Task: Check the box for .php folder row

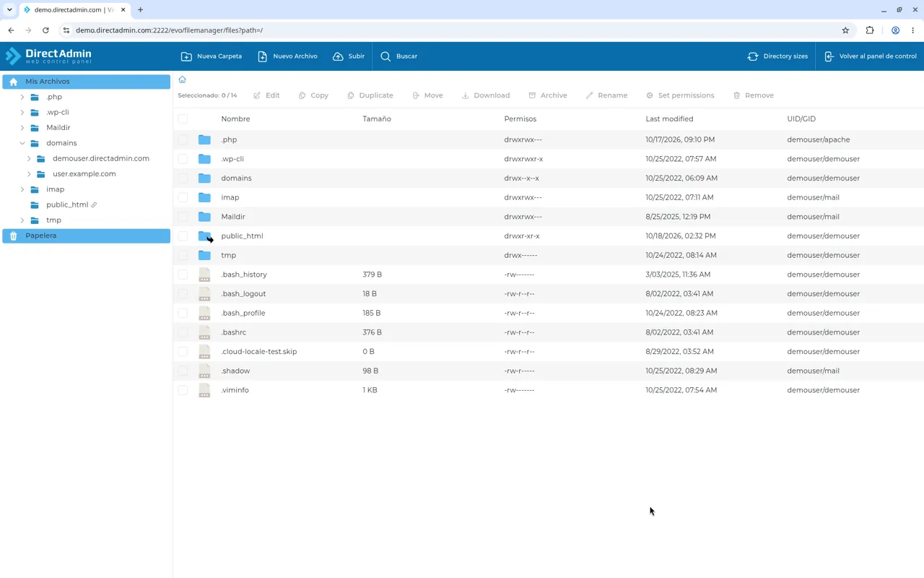Action: [x=183, y=139]
